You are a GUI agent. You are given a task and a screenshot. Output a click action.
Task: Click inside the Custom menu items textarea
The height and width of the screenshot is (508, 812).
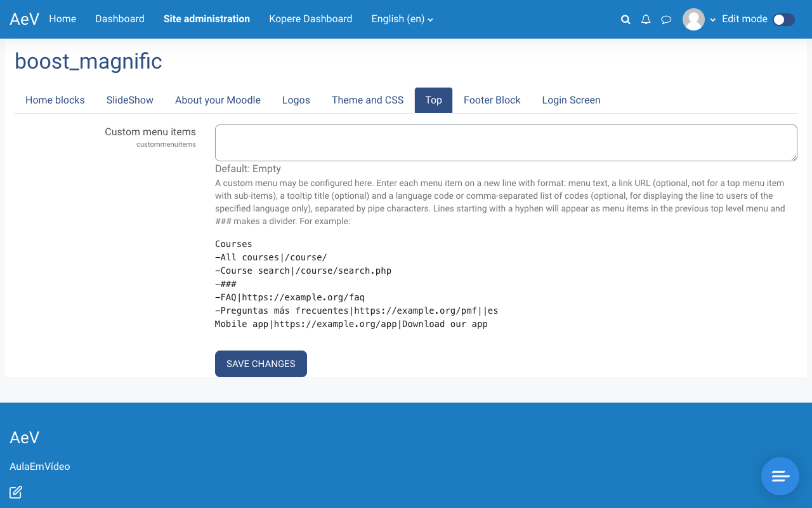coord(506,143)
